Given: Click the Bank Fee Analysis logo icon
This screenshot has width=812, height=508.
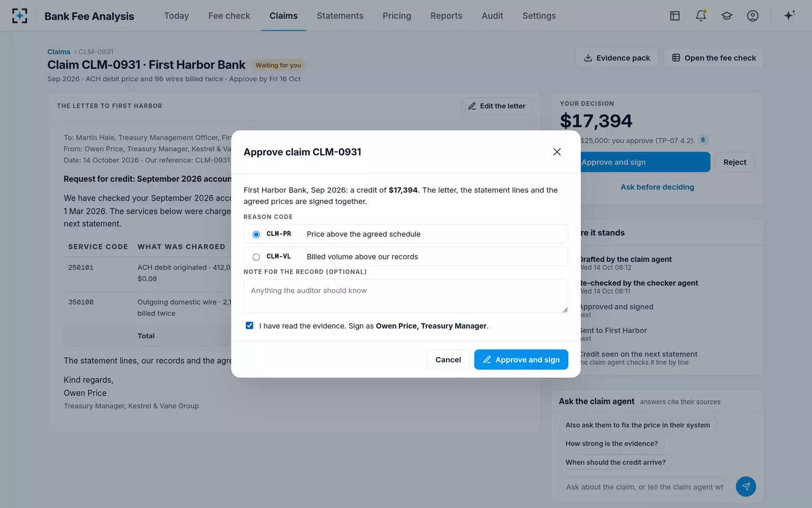Looking at the screenshot, I should coord(20,16).
